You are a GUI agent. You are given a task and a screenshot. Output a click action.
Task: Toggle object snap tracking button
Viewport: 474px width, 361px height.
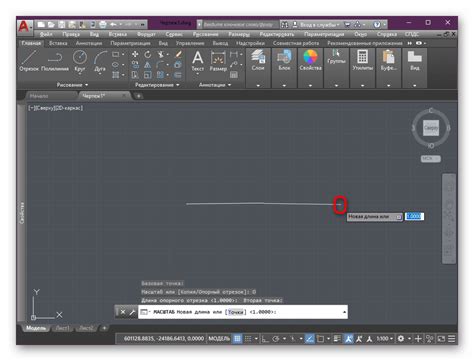(x=310, y=339)
